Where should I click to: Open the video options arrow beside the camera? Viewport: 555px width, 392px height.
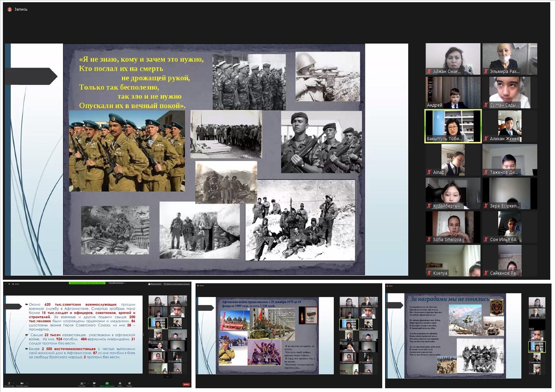coord(27,383)
